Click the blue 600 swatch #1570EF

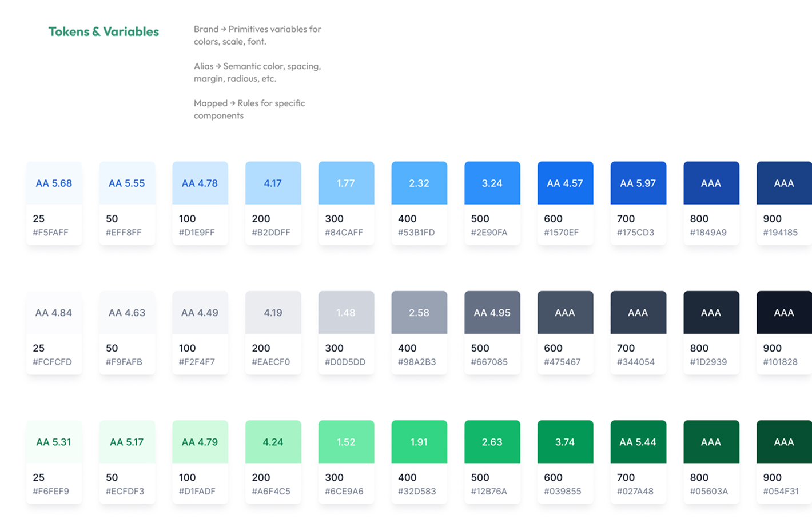pos(565,183)
